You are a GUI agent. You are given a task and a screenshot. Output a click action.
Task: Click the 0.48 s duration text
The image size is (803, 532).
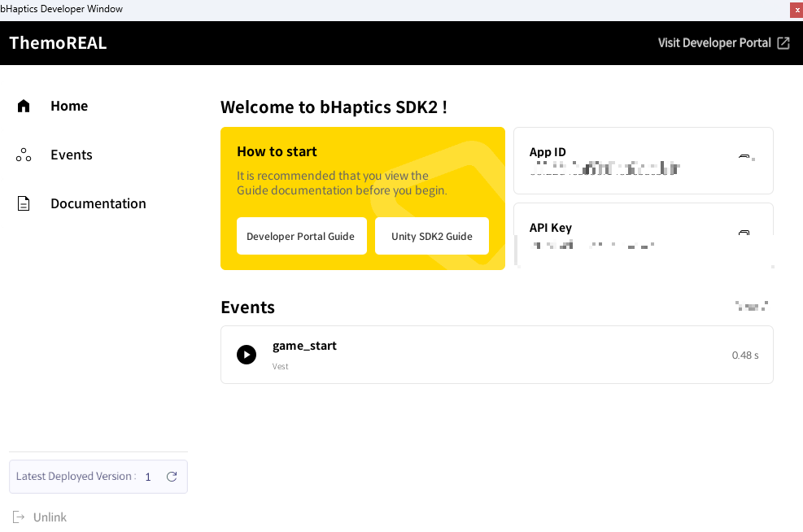(x=745, y=355)
